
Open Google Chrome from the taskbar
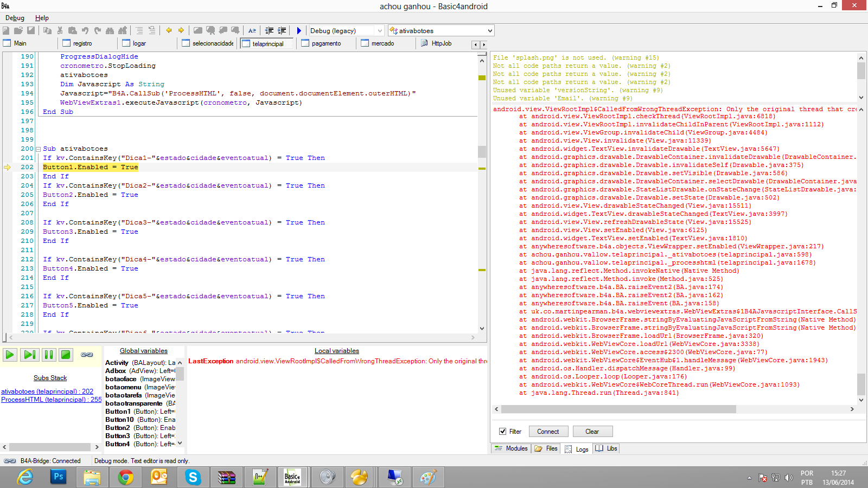(126, 477)
